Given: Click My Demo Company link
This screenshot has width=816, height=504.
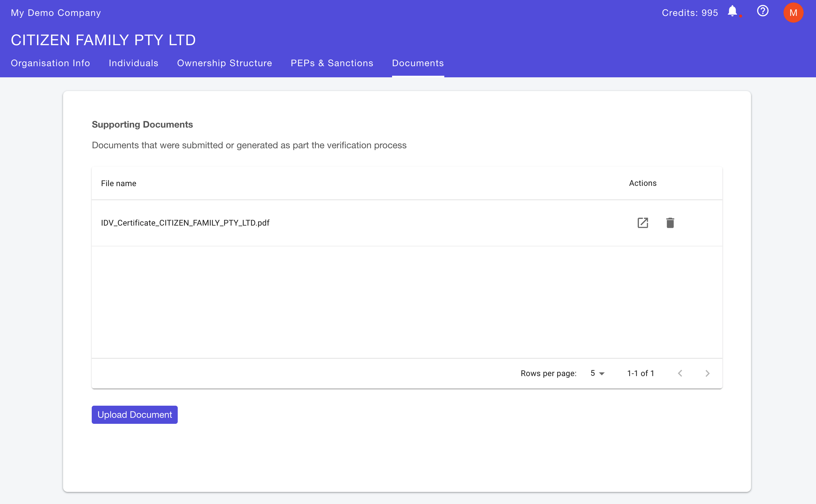Looking at the screenshot, I should pos(56,13).
